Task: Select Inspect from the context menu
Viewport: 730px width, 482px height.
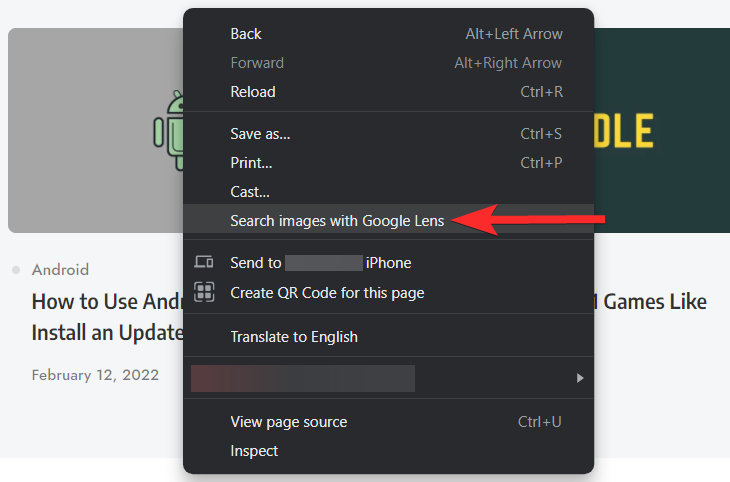Action: coord(254,451)
